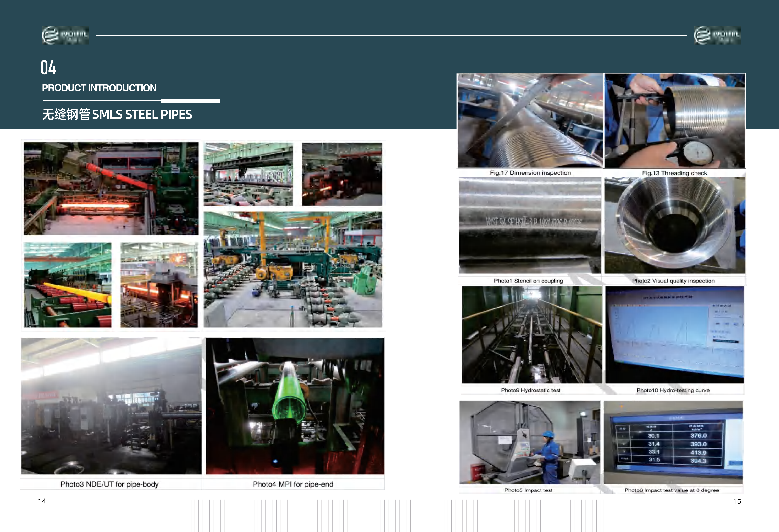Click the 'Photo10 Hydro-testing curve' caption
The image size is (779, 532).
pyautogui.click(x=673, y=390)
